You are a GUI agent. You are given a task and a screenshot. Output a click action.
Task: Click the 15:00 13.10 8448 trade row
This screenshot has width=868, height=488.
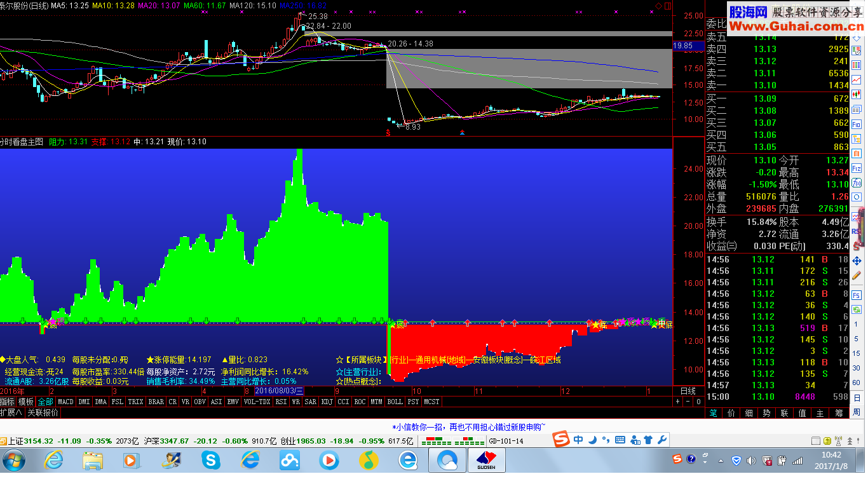(778, 396)
